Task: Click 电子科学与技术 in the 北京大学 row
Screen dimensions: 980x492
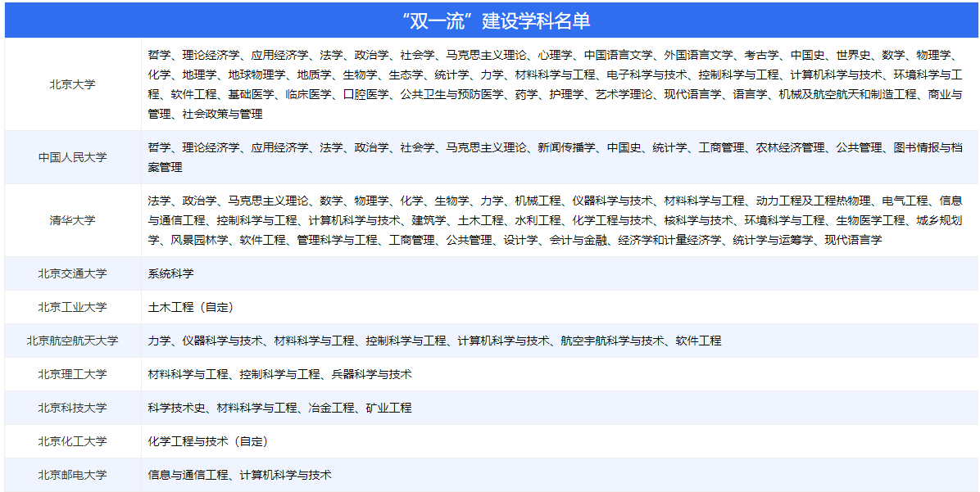Action: pyautogui.click(x=647, y=75)
